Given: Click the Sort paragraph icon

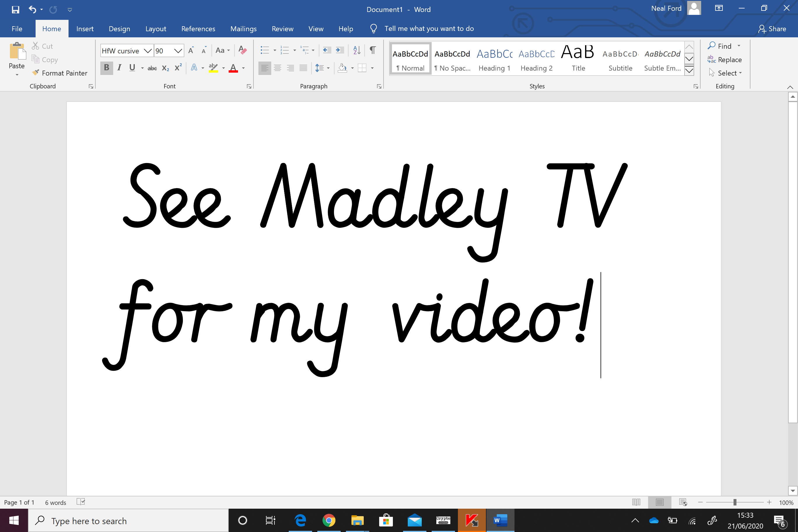Looking at the screenshot, I should coord(357,50).
